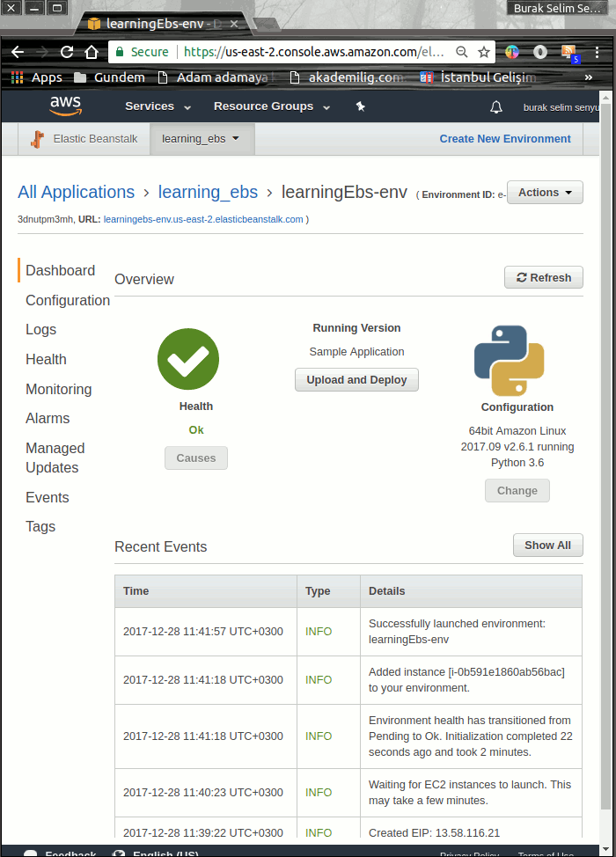Open the learning_ebs application dropdown
The height and width of the screenshot is (857, 616).
coord(202,139)
